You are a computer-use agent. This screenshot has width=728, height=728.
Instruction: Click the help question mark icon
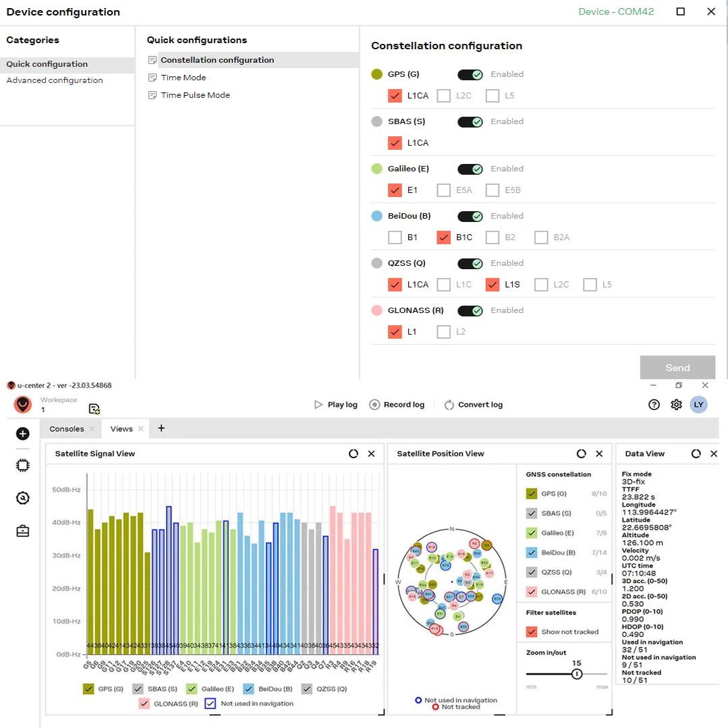[654, 405]
